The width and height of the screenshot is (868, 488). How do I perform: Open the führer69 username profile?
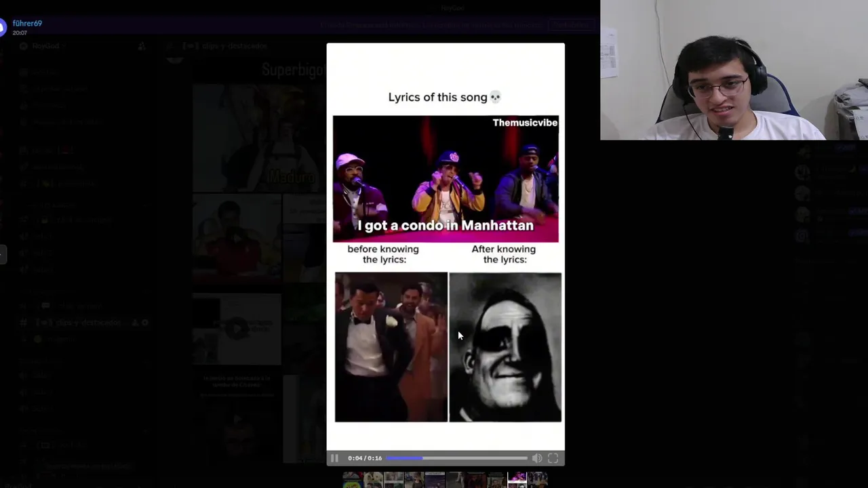27,23
